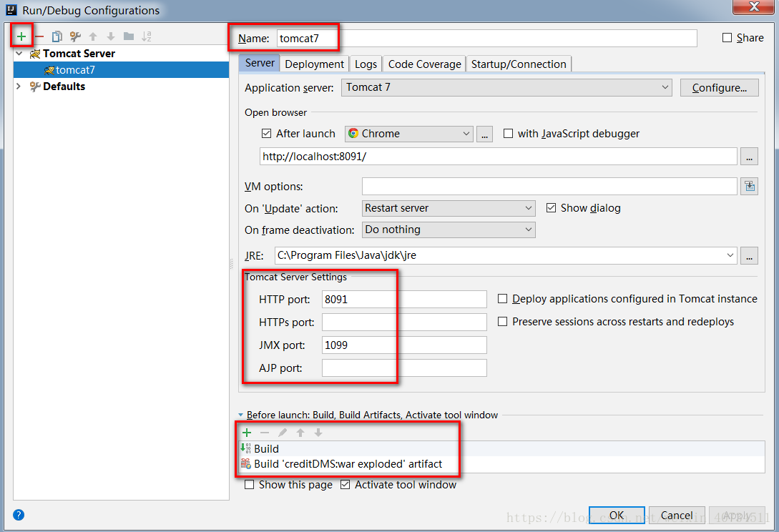Toggle Share checkbox
This screenshot has height=532, width=779.
(x=727, y=38)
